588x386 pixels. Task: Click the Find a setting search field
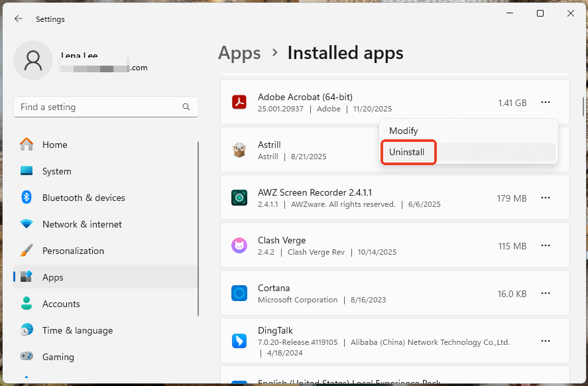[x=99, y=107]
